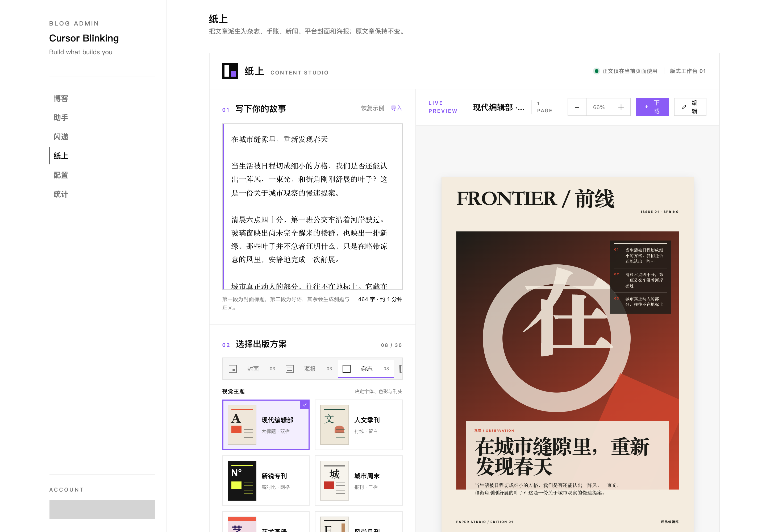Click the download arrow icon
Image resolution: width=766 pixels, height=532 pixels.
coord(646,107)
